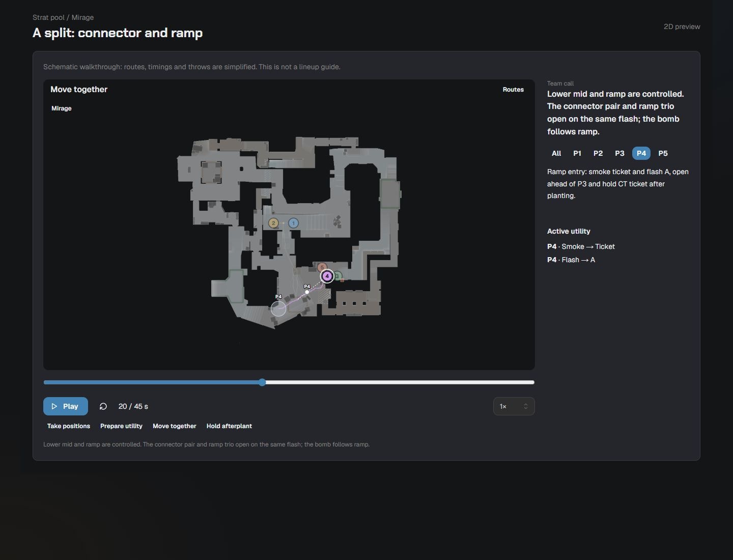The image size is (733, 560).
Task: Start the walkthrough with the Play button
Action: point(66,406)
